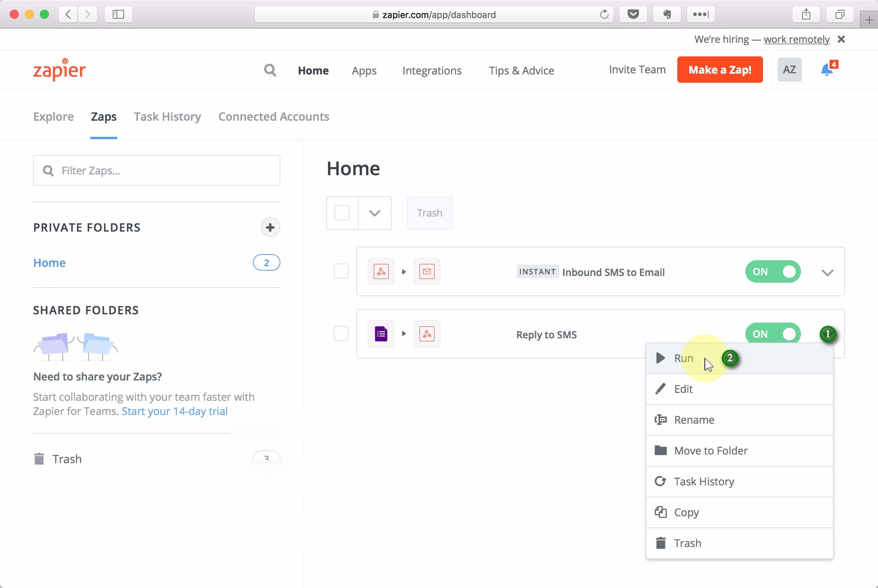Viewport: 878px width, 588px height.
Task: Choose Rename from the zap menu
Action: click(739, 420)
